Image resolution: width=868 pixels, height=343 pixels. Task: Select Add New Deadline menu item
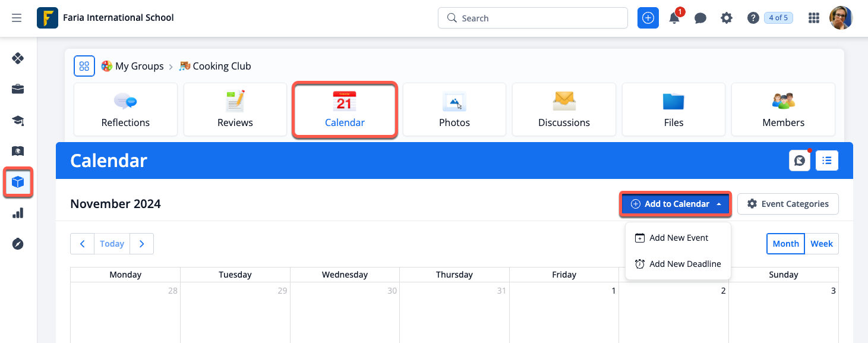[684, 264]
